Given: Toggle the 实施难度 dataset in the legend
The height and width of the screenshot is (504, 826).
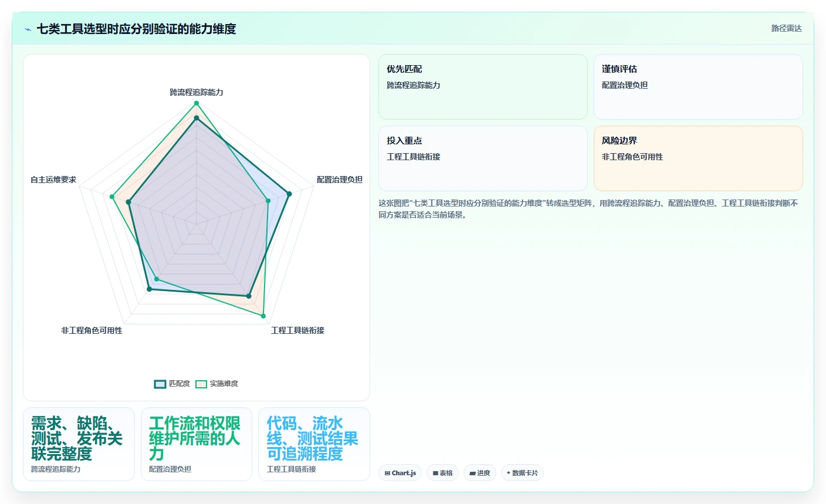Looking at the screenshot, I should (x=217, y=384).
